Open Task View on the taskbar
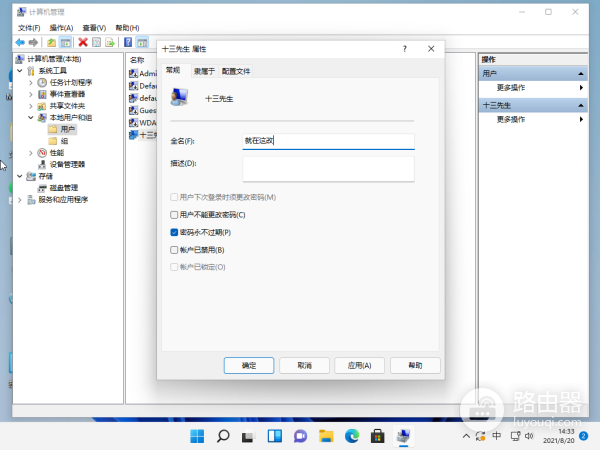This screenshot has width=600, height=450. click(x=249, y=436)
